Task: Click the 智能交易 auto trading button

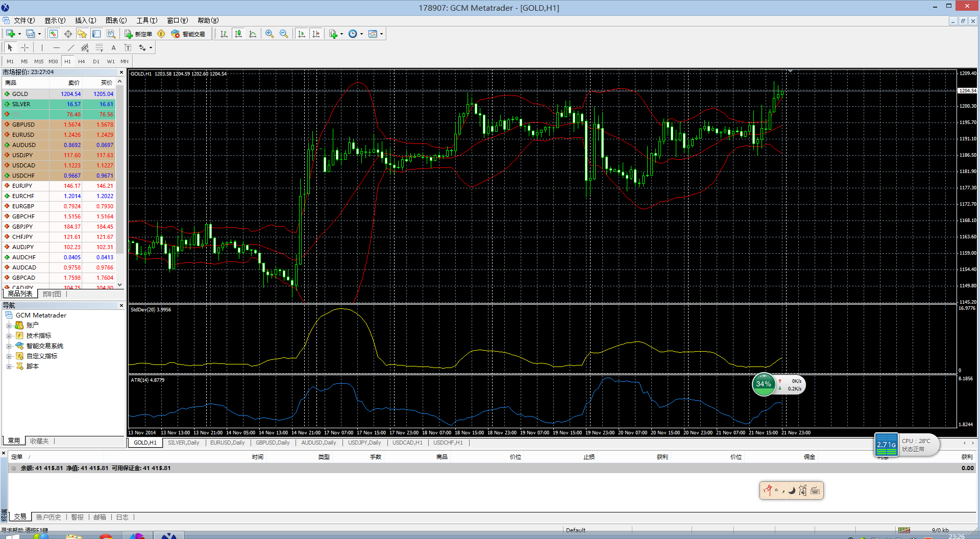Action: tap(188, 34)
